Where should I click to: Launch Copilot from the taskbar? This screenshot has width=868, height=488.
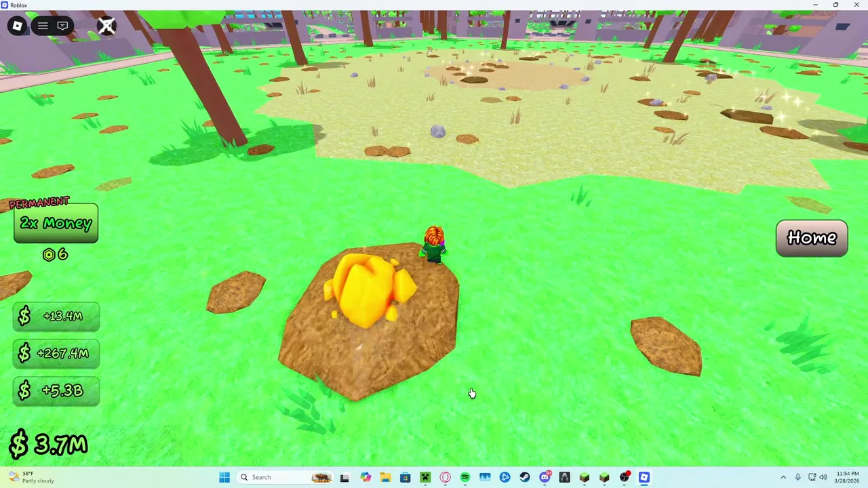point(366,477)
